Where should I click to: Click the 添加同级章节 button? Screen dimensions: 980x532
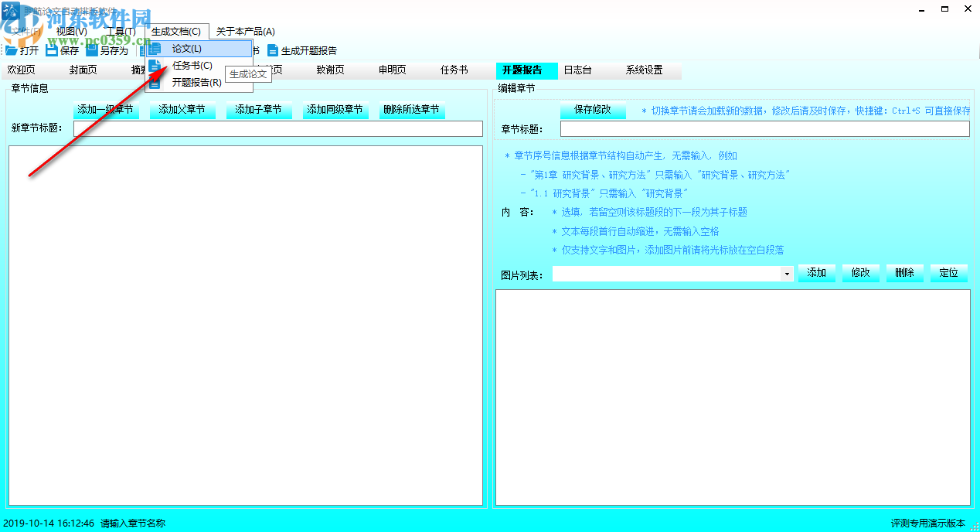coord(335,110)
